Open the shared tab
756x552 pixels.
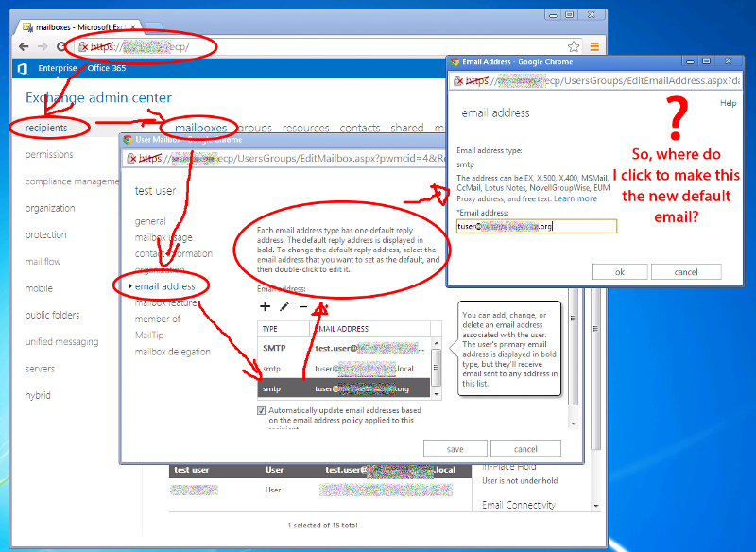(x=407, y=128)
